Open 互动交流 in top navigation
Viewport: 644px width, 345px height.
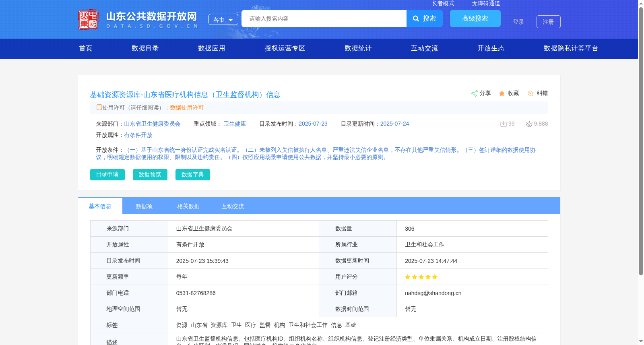click(425, 48)
